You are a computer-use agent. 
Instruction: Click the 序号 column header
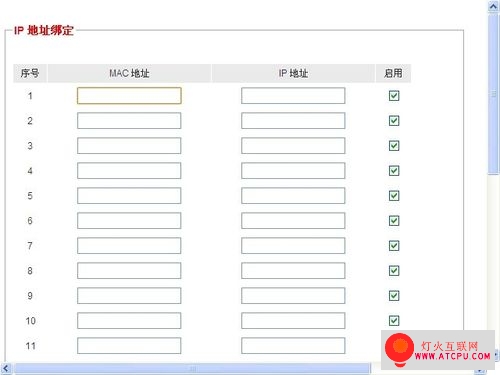click(30, 73)
